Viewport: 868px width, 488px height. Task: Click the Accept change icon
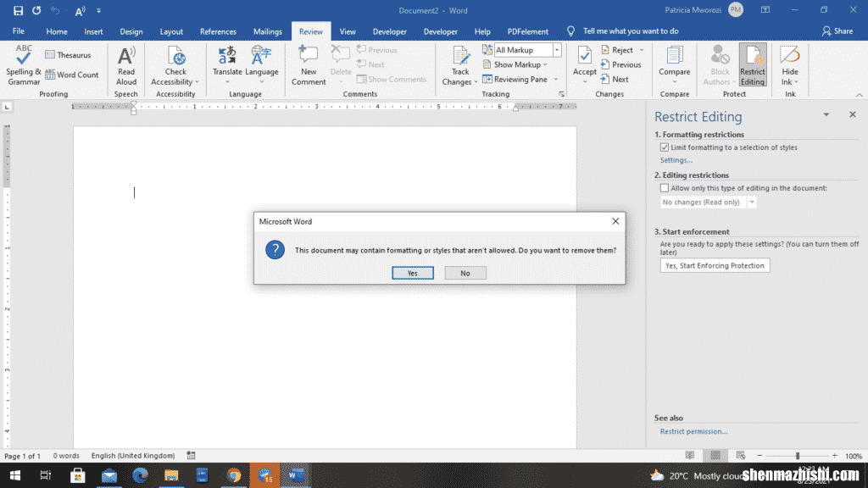click(585, 57)
